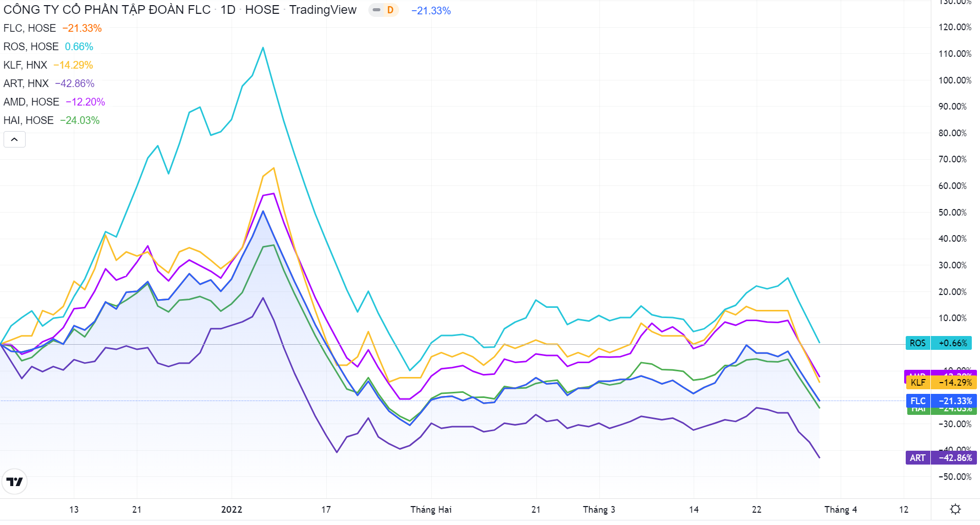Viewport: 980px width, 525px height.
Task: Click the ART −42.86% price scale label
Action: click(x=942, y=458)
